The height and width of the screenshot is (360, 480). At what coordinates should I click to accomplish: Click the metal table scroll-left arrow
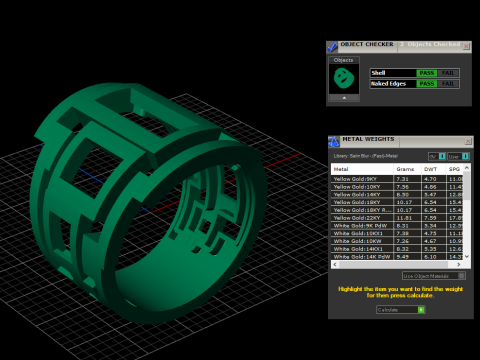[x=335, y=265]
